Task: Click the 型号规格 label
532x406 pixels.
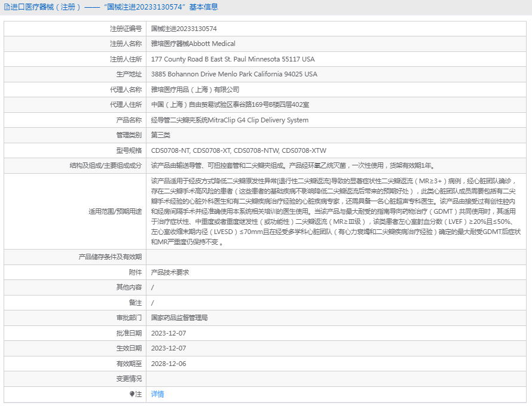Action: 129,150
